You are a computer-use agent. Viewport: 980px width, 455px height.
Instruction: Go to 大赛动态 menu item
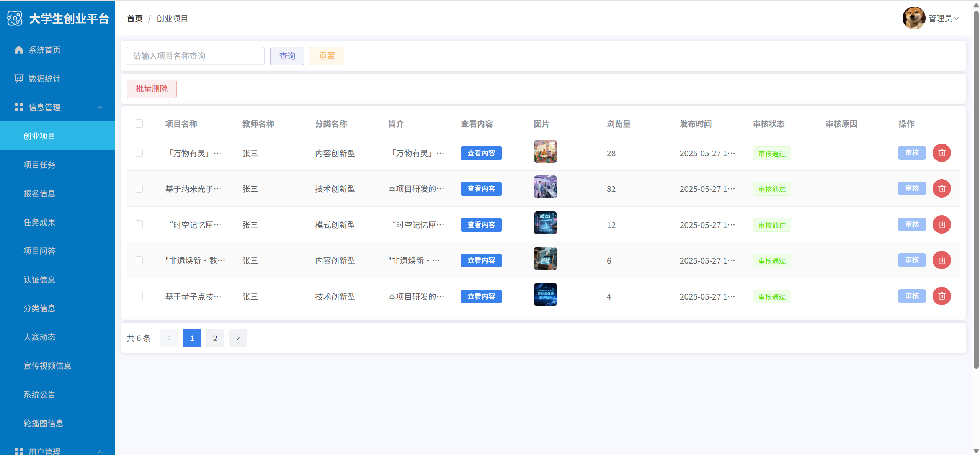click(39, 337)
